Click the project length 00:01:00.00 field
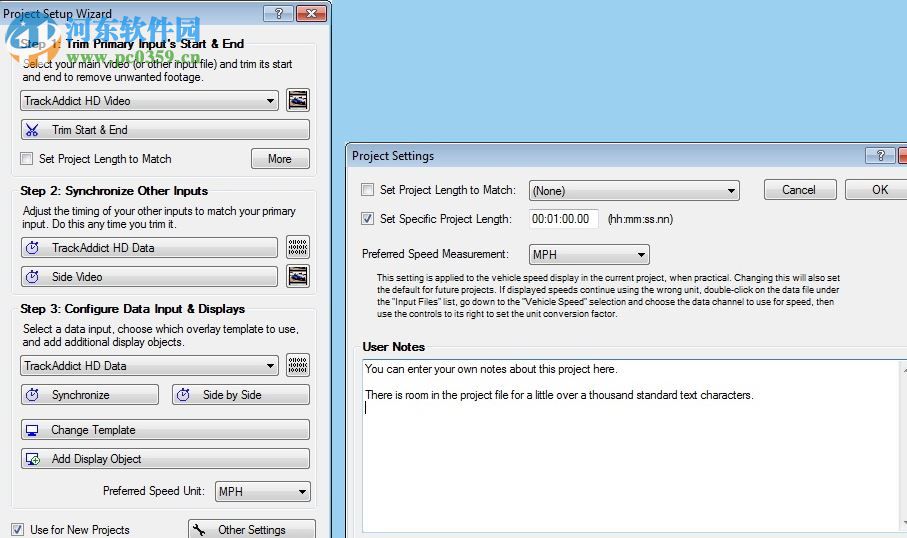The height and width of the screenshot is (538, 907). (x=563, y=219)
